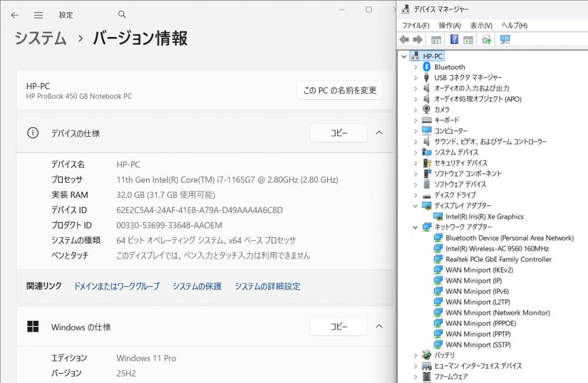Open the Settings hamburger navigation menu
Image resolution: width=588 pixels, height=383 pixels.
pos(38,15)
